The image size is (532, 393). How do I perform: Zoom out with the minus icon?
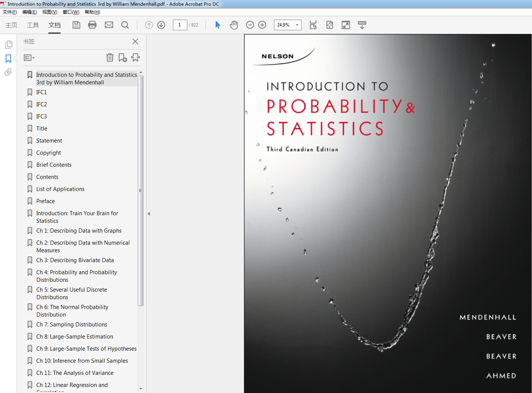(250, 25)
